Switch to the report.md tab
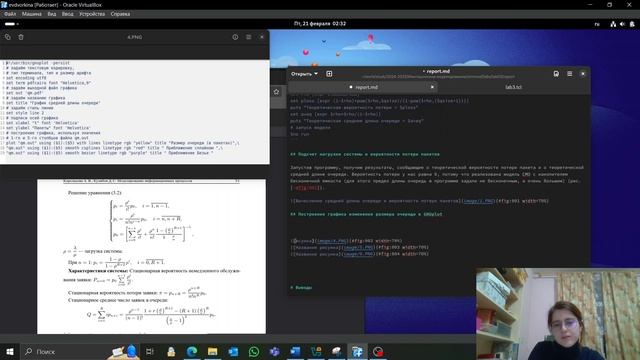 pyautogui.click(x=363, y=87)
